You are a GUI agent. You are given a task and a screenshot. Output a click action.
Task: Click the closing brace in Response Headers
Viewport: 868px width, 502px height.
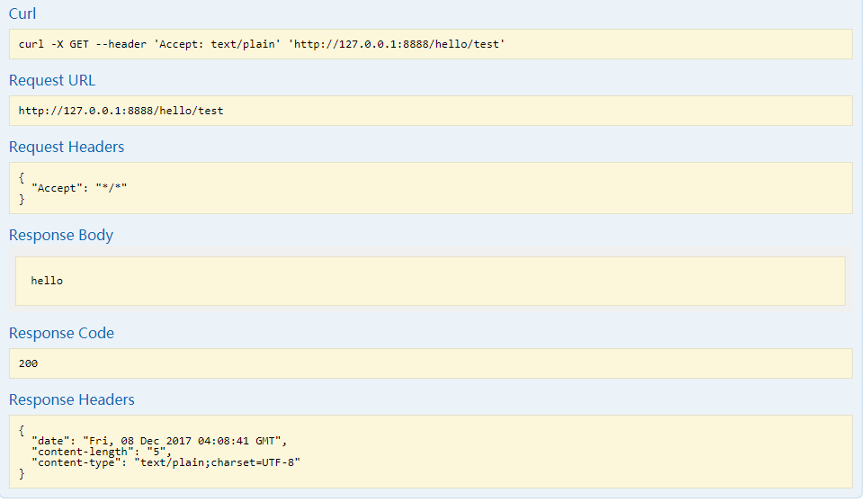click(22, 474)
